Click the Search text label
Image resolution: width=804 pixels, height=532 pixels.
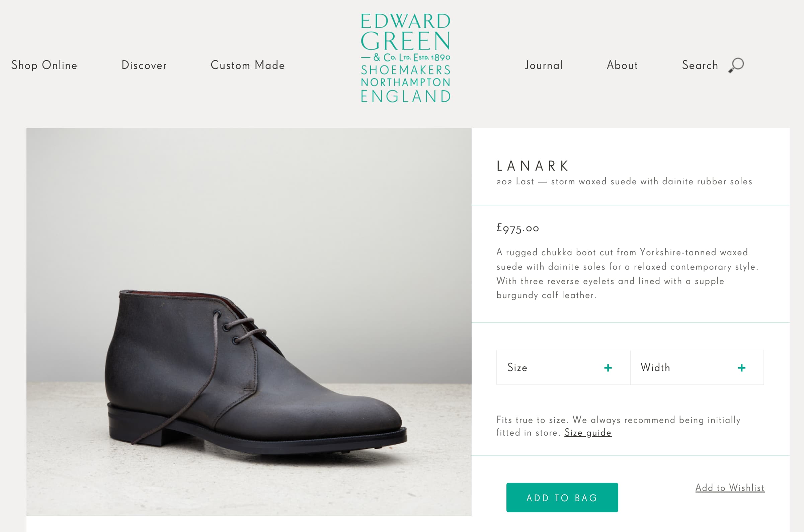coord(700,65)
